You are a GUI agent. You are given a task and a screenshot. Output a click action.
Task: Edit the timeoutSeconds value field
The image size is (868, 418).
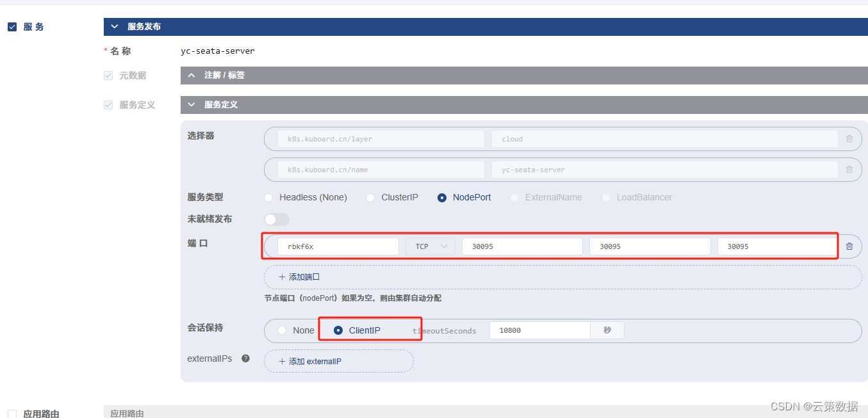click(539, 330)
